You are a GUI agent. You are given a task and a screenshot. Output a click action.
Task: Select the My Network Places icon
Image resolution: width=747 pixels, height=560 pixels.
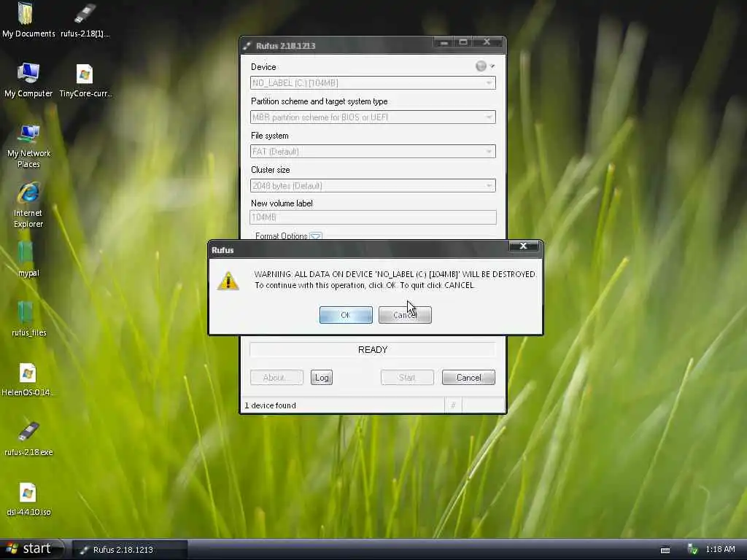28,146
